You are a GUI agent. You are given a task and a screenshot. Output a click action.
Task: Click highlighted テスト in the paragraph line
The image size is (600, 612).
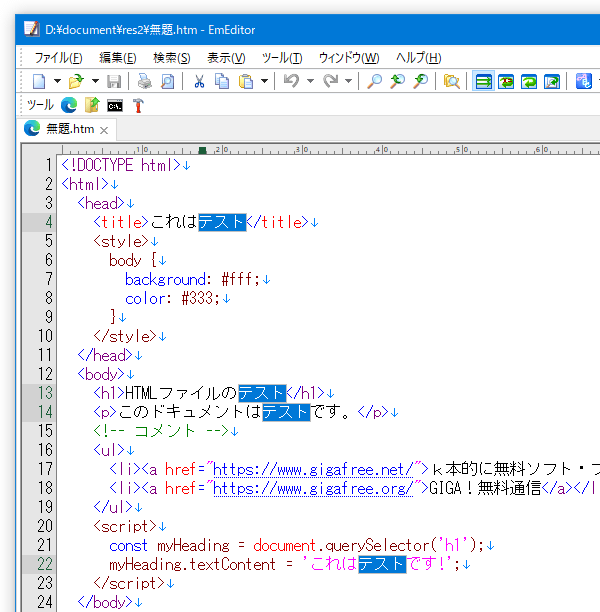(x=286, y=412)
